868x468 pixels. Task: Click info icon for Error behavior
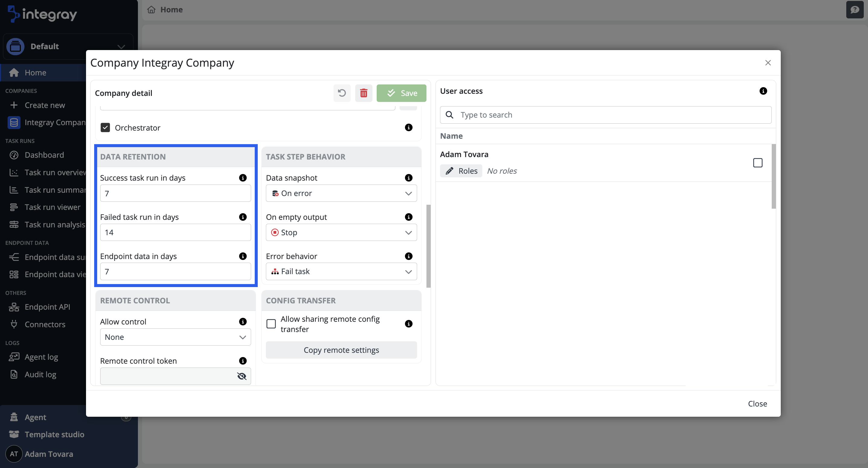pyautogui.click(x=408, y=256)
